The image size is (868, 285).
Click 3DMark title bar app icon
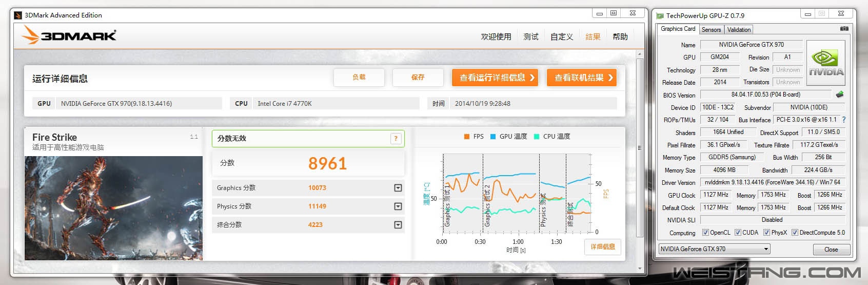click(18, 15)
